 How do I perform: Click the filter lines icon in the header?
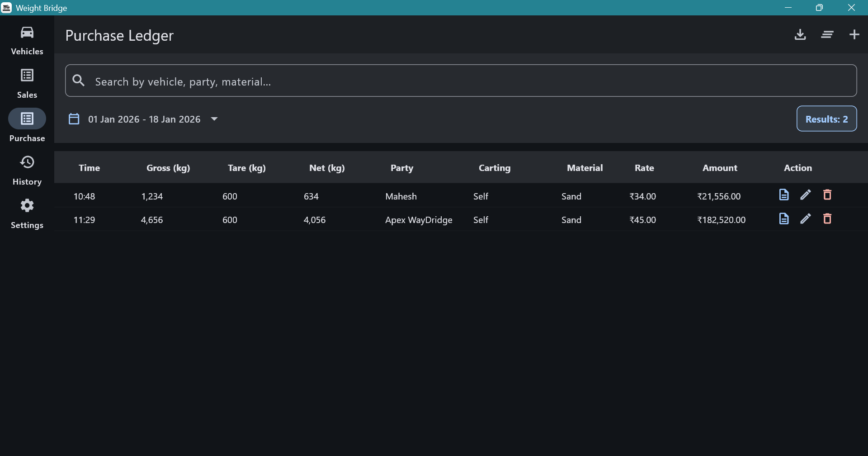point(827,34)
